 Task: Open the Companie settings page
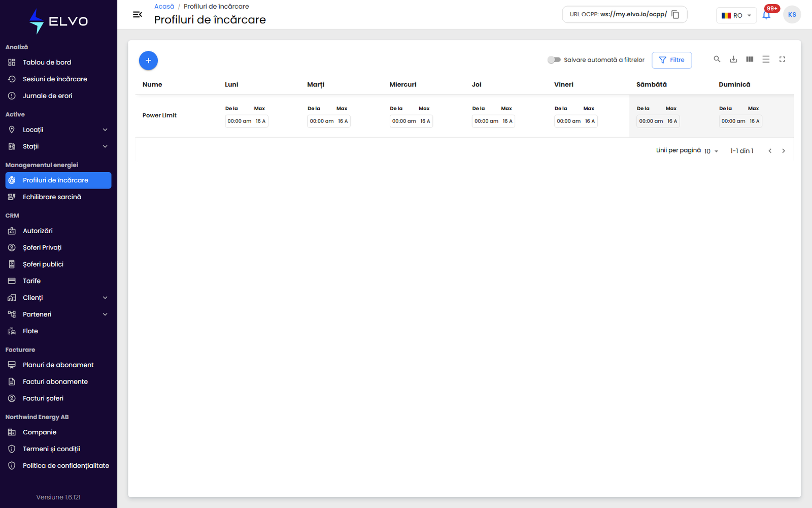coord(58,432)
